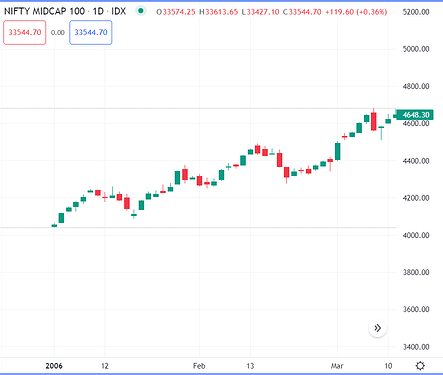Click the 3600.00 price axis label
The height and width of the screenshot is (375, 443).
coord(416,309)
